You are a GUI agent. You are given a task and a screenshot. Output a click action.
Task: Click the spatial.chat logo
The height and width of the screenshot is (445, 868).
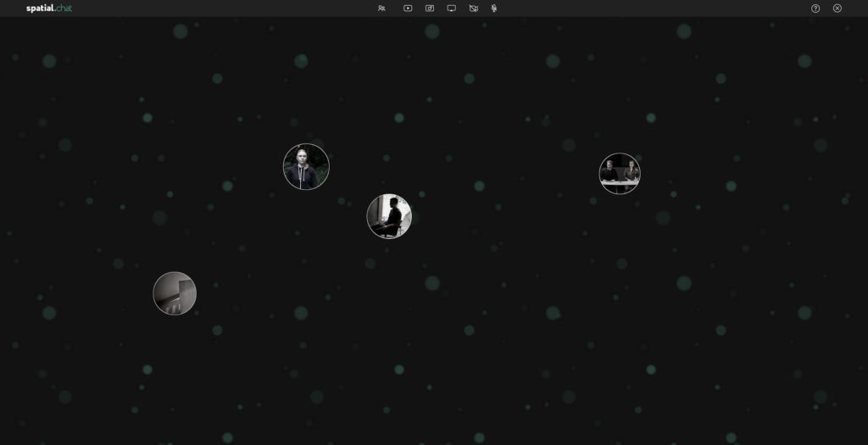(49, 8)
